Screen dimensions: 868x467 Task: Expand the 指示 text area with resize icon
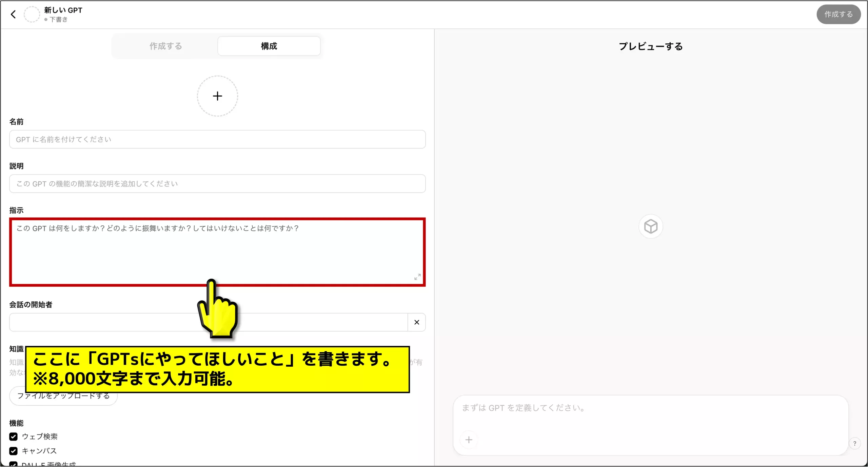click(417, 277)
